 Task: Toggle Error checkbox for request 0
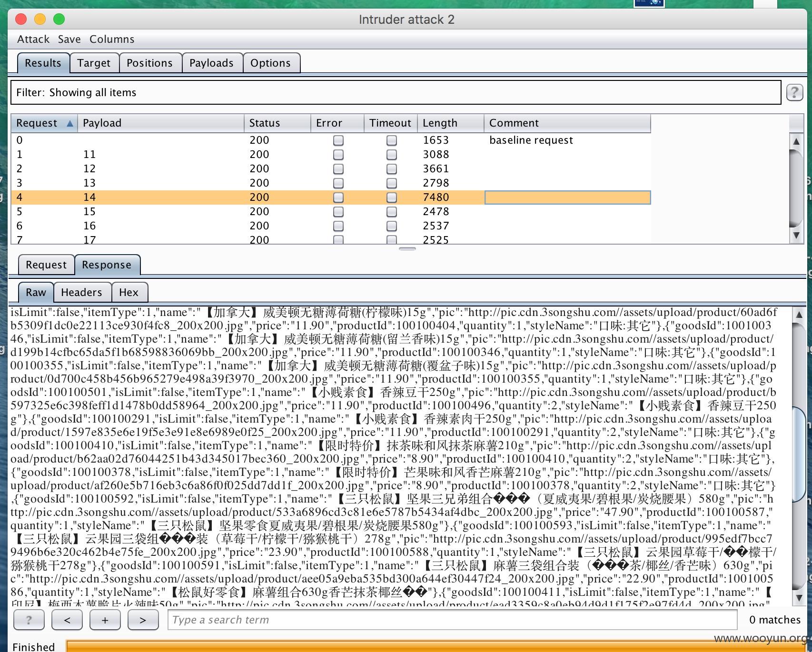click(338, 140)
